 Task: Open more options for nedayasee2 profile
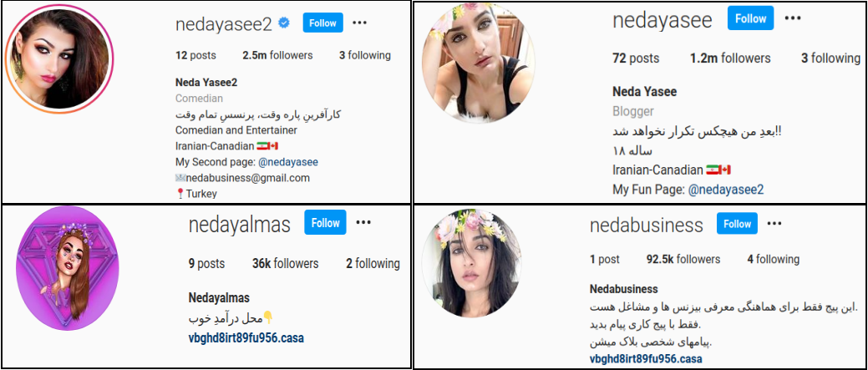360,23
